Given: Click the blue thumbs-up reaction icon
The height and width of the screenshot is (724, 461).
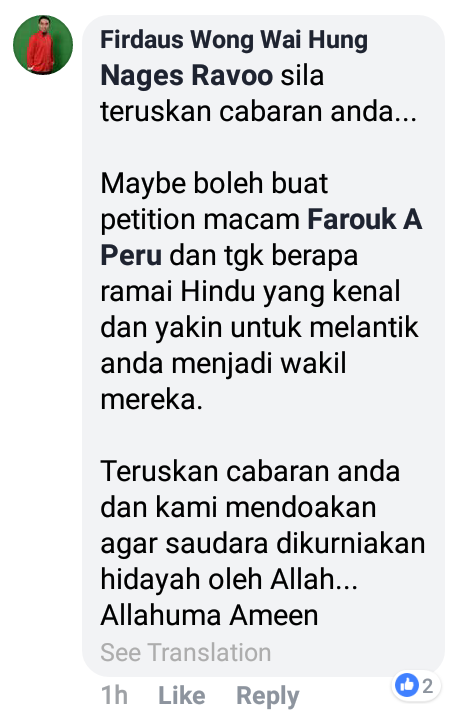Looking at the screenshot, I should 406,685.
